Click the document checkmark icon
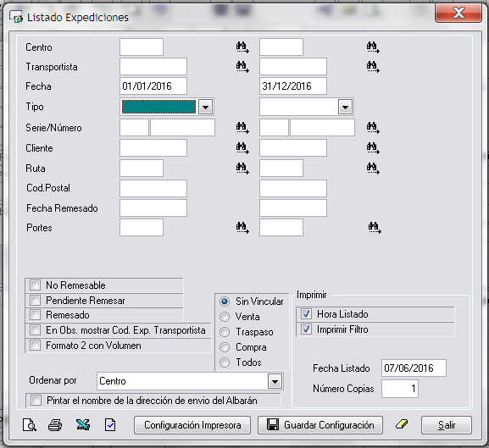Viewport: 489px width, 448px height. 110,425
